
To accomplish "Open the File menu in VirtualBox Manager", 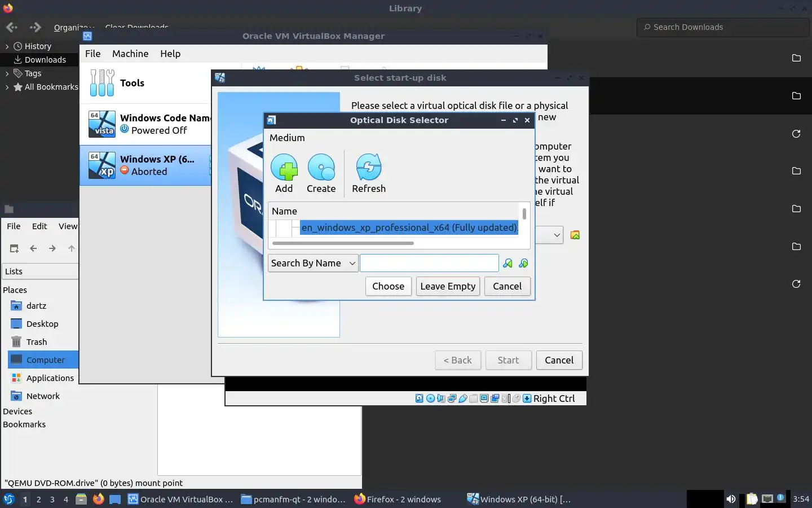I will point(93,54).
